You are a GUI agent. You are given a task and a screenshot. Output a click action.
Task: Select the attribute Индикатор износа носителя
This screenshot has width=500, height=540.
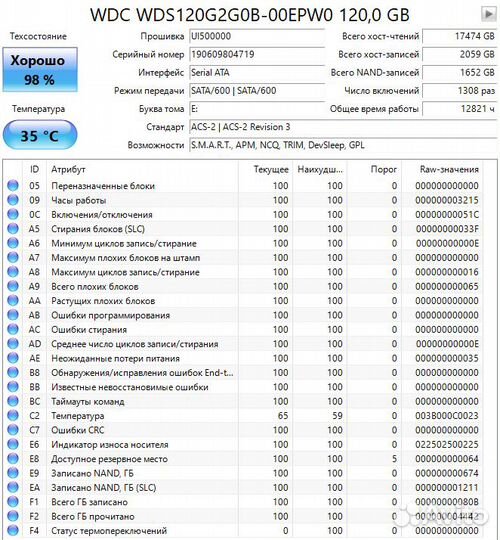pyautogui.click(x=110, y=445)
